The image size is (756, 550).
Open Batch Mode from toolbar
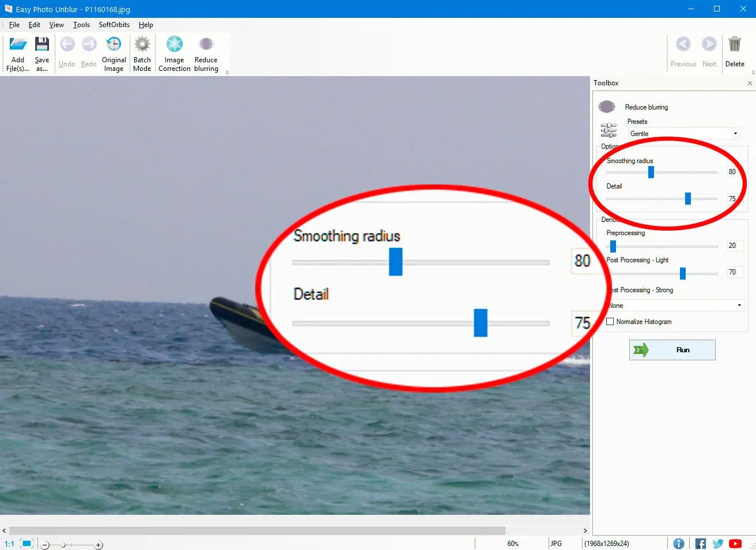click(x=142, y=45)
